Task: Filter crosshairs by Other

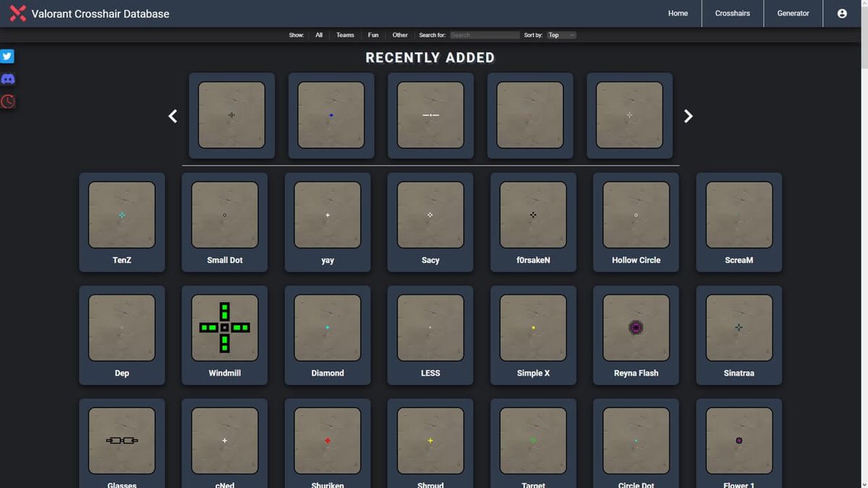Action: coord(400,35)
